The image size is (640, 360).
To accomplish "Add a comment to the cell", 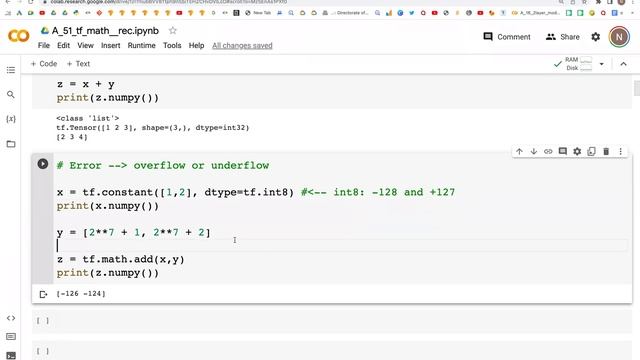I will [x=562, y=151].
